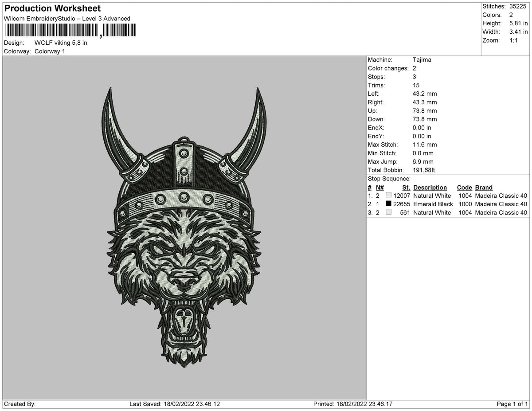Click the Page 1 of 1 label
This screenshot has width=532, height=411.
tap(512, 404)
